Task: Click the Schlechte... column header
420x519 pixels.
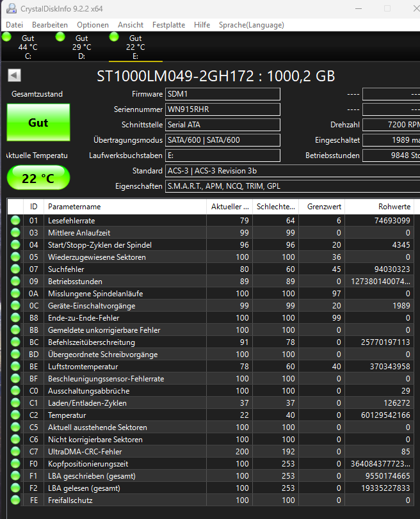Action: click(x=275, y=207)
